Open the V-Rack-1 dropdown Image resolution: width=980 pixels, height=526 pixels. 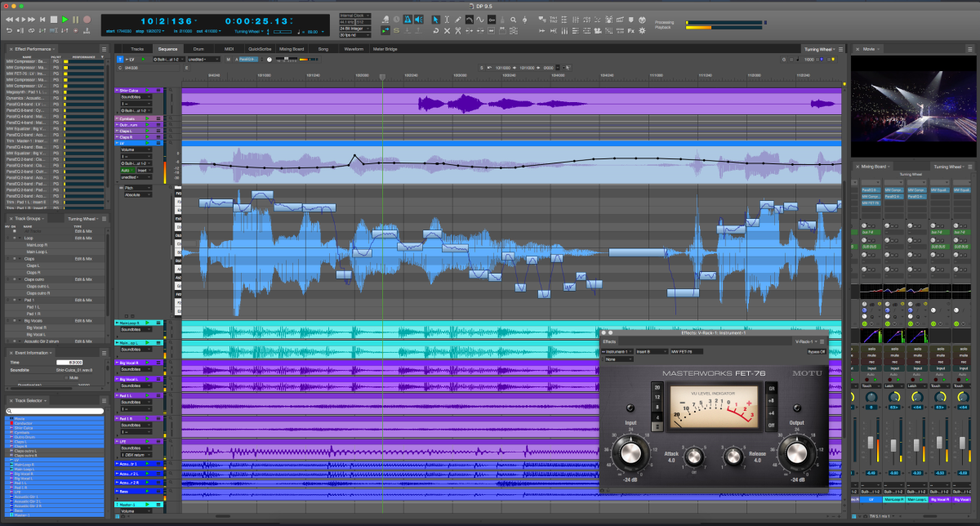[x=806, y=341]
